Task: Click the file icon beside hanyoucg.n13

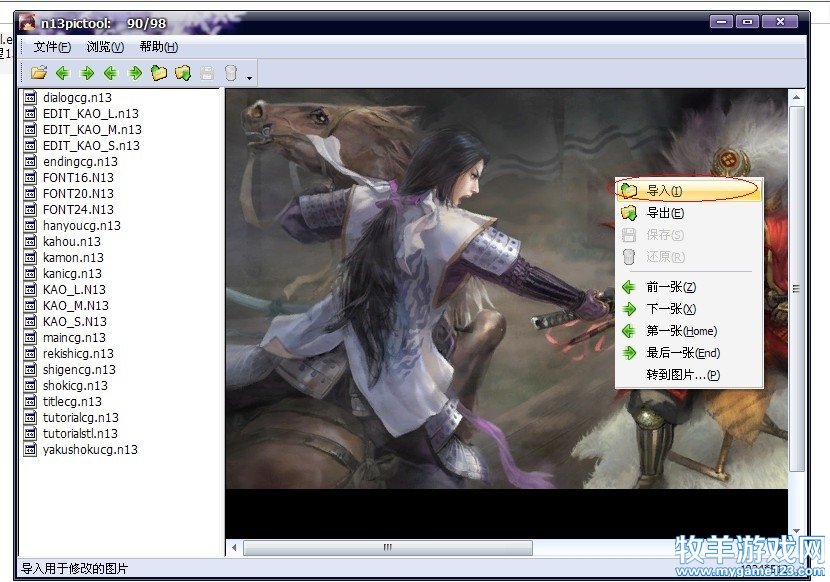Action: click(31, 226)
